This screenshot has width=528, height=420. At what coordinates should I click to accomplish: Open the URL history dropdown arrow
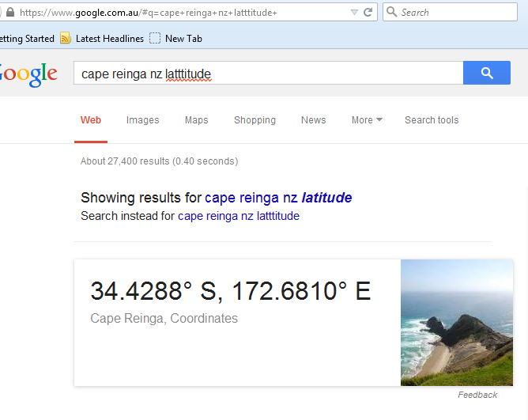point(354,13)
